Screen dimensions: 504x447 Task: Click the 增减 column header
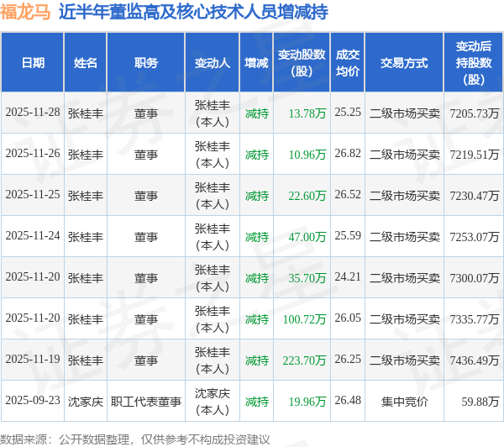256,63
